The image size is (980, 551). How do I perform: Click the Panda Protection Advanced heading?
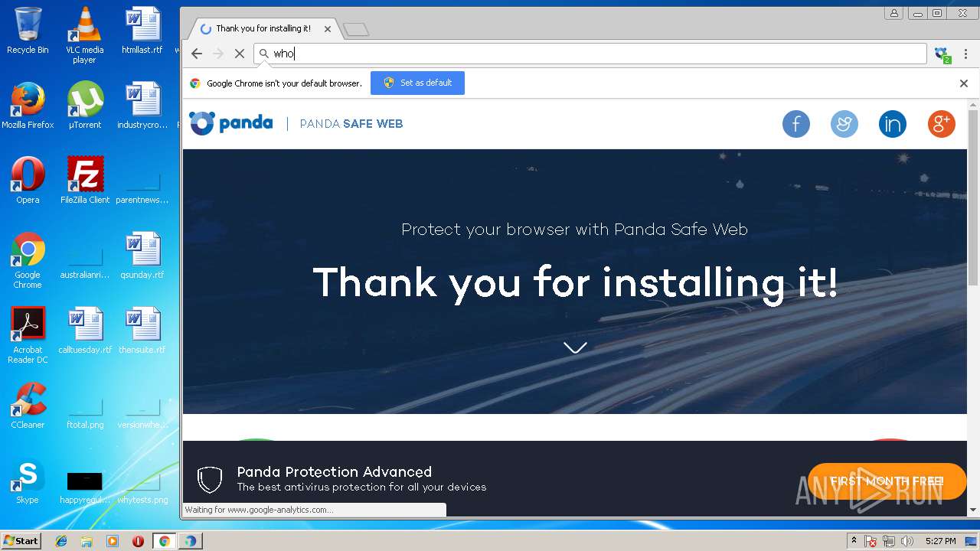pyautogui.click(x=335, y=471)
